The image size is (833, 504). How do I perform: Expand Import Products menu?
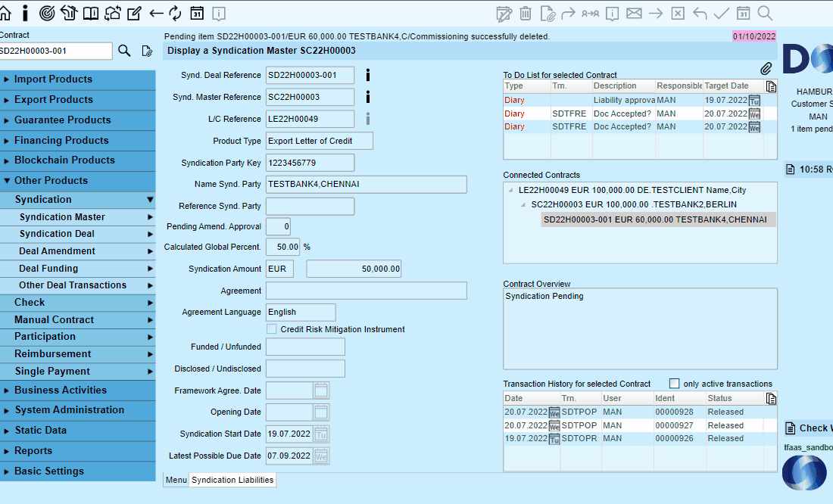pyautogui.click(x=77, y=79)
